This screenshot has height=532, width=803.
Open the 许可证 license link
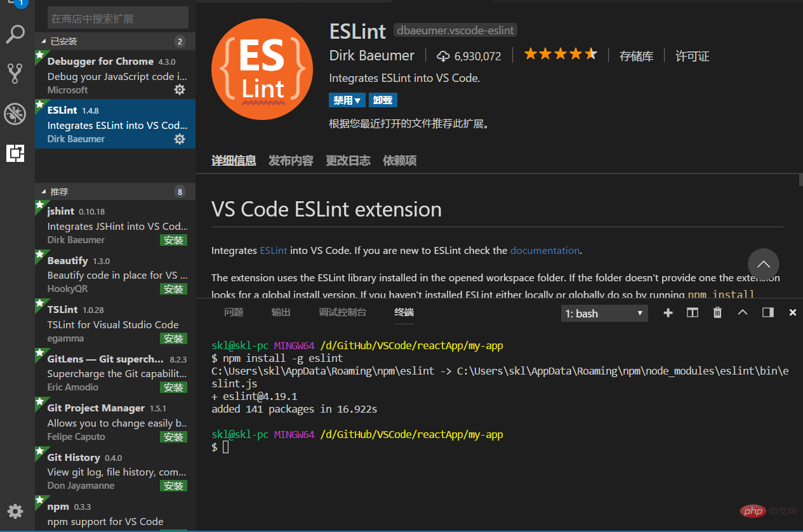click(x=692, y=56)
